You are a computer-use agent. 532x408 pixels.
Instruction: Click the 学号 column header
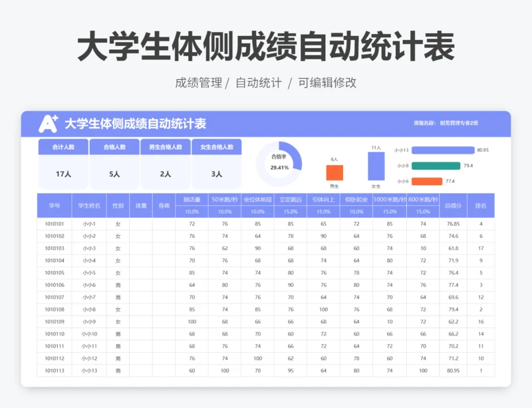55,206
